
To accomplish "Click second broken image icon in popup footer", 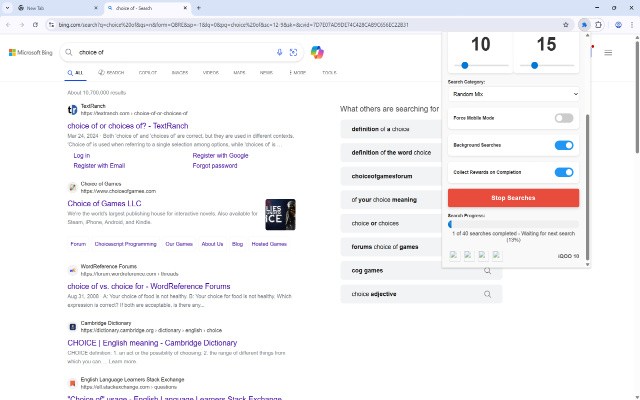I will [x=468, y=256].
